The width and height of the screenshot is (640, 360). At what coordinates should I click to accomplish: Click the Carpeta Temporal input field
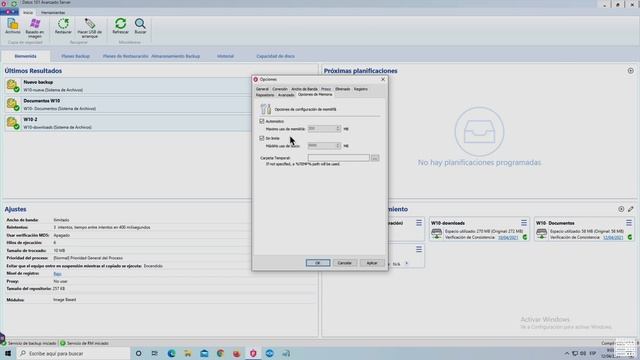pyautogui.click(x=339, y=158)
